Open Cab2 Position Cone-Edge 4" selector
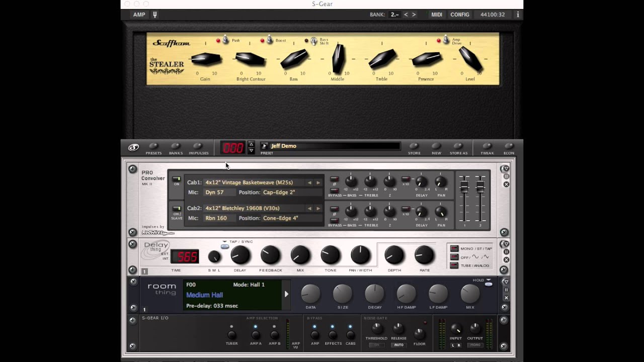The image size is (644, 362). [x=291, y=218]
